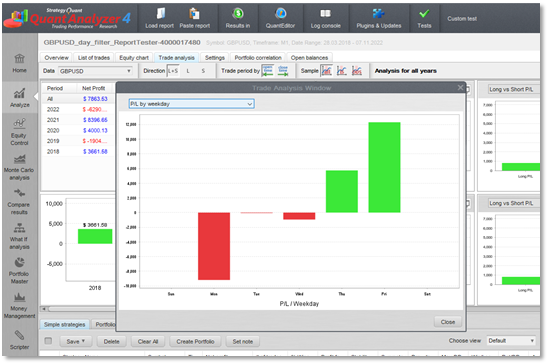The width and height of the screenshot is (548, 363).
Task: Select the 2021 period row
Action: (78, 120)
